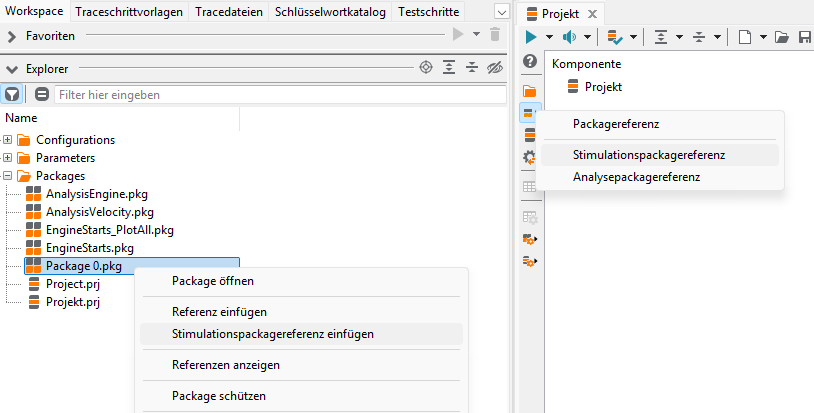This screenshot has height=413, width=814.
Task: Collapse the Explorer section
Action: click(x=12, y=69)
